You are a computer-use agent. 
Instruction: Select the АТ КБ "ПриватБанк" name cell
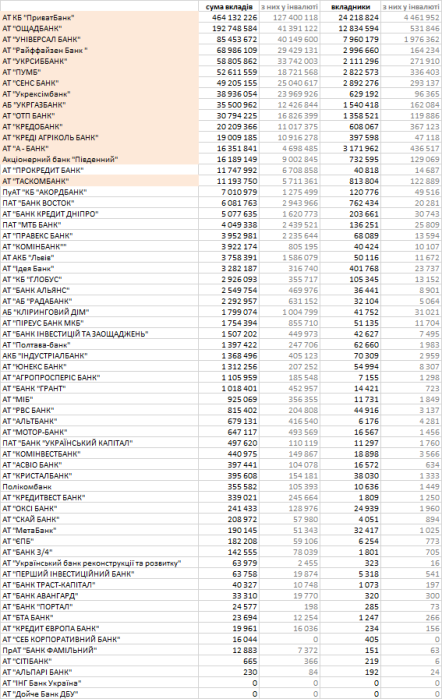pos(100,17)
